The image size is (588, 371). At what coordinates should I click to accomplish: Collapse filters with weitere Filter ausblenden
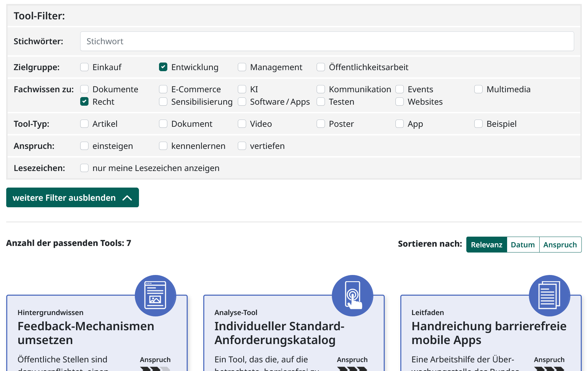73,198
